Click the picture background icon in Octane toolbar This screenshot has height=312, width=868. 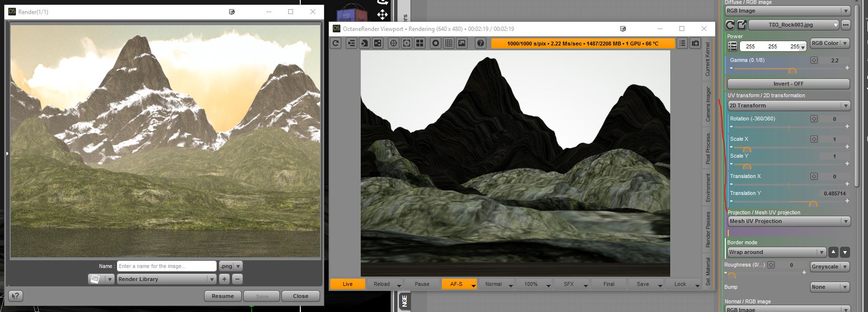[x=462, y=43]
